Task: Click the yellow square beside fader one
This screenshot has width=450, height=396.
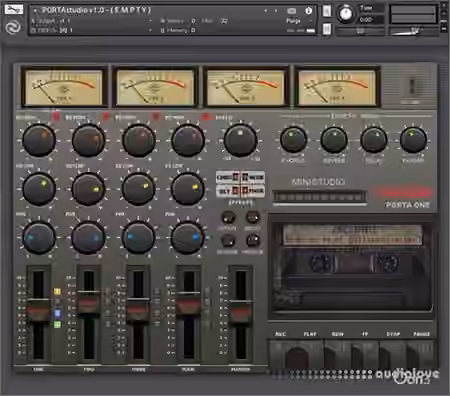Action: tap(57, 292)
